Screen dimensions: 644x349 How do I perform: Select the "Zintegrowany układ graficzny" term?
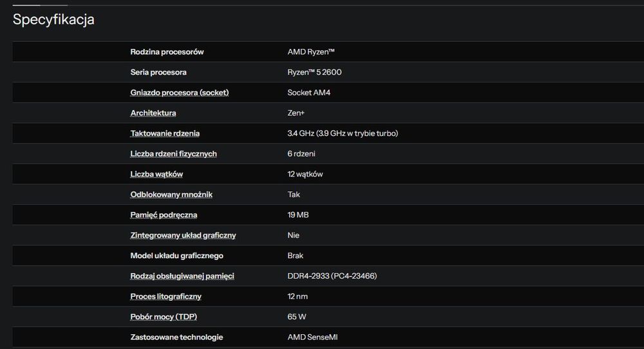(183, 236)
